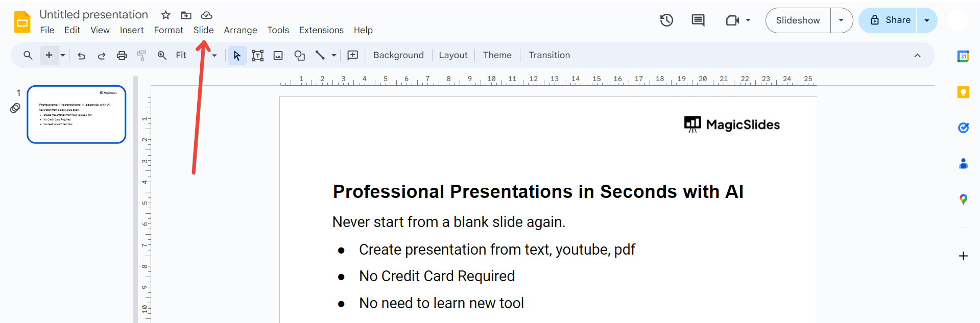Click the slide title text
Screen dimensions: 980x323
pyautogui.click(x=538, y=192)
